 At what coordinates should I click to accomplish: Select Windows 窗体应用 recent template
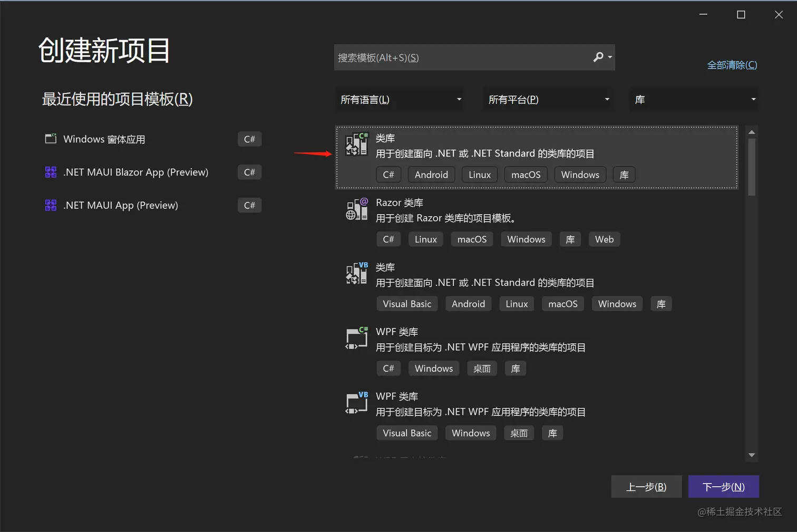pyautogui.click(x=153, y=139)
